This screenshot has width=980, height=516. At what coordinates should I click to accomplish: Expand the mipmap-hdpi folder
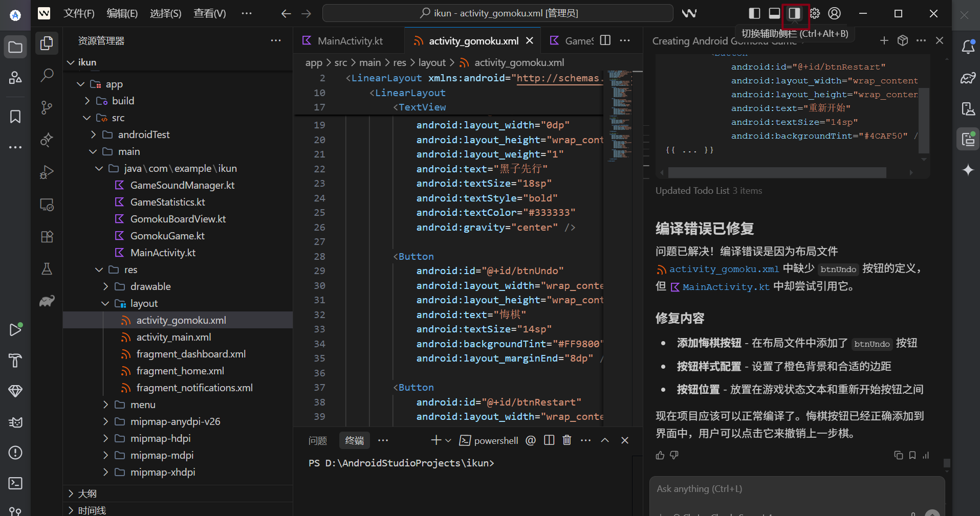[x=105, y=438]
